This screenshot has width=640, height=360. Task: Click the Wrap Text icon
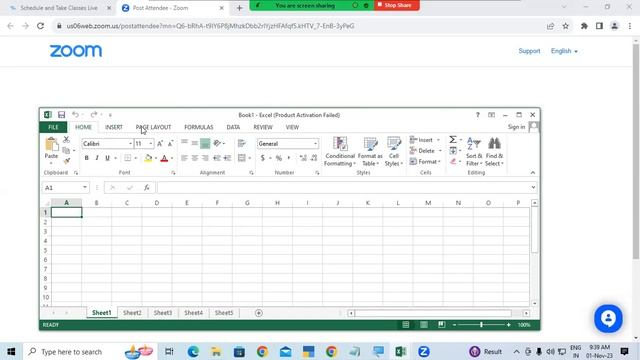pyautogui.click(x=241, y=143)
